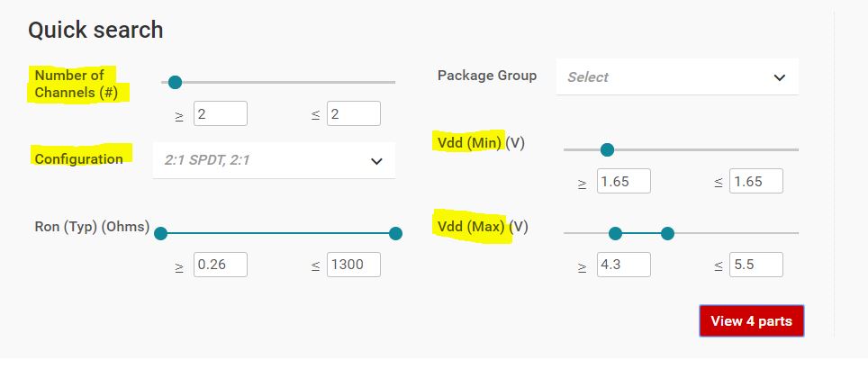Screen dimensions: 868x369
Task: Click the Vdd (Max) right slider handle
Action: 667,234
